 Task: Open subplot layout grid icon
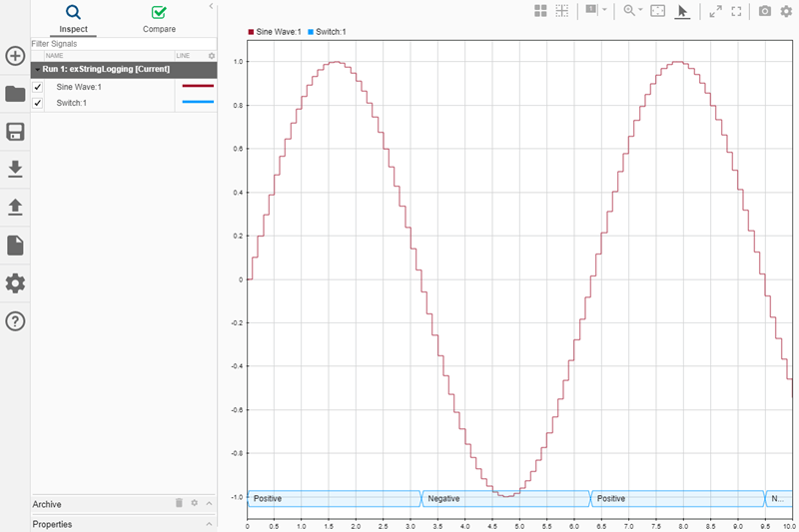[x=540, y=11]
